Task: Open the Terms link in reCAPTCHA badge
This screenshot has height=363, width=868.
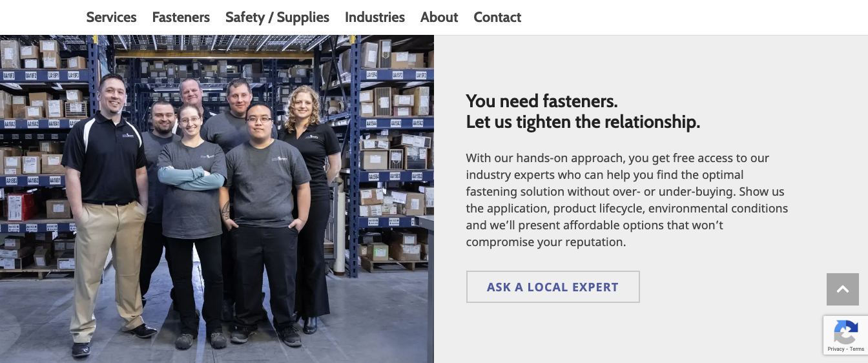Action: [x=857, y=349]
